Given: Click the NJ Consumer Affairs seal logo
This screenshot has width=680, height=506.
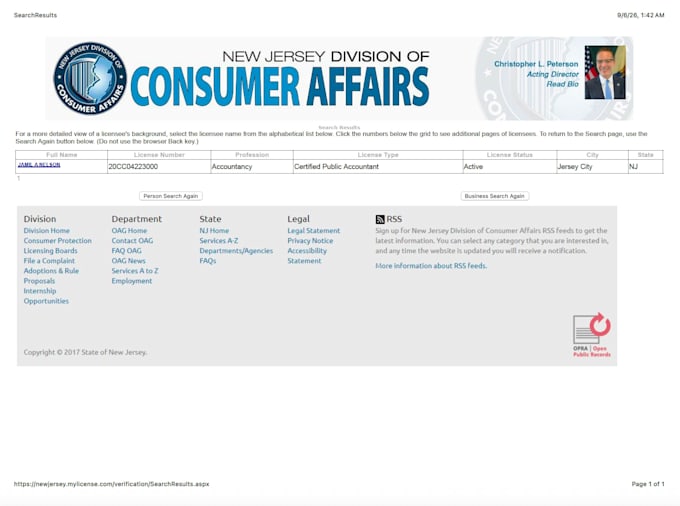Looking at the screenshot, I should pyautogui.click(x=90, y=78).
